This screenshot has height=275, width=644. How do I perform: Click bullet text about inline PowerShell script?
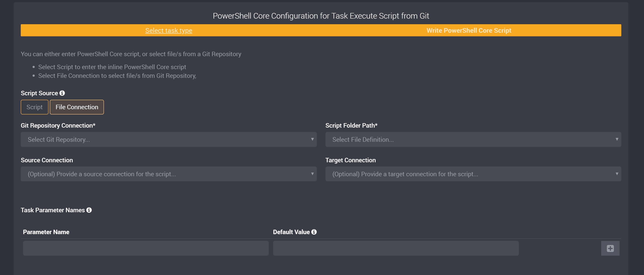112,67
